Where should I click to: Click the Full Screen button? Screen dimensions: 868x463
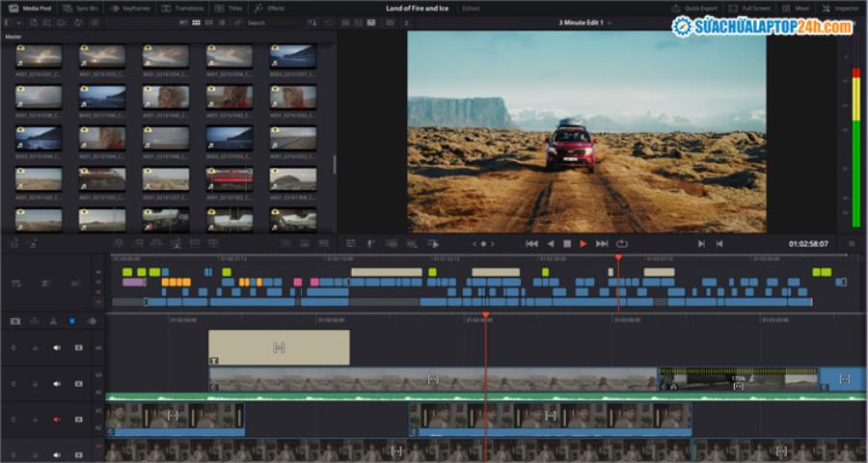click(x=748, y=9)
